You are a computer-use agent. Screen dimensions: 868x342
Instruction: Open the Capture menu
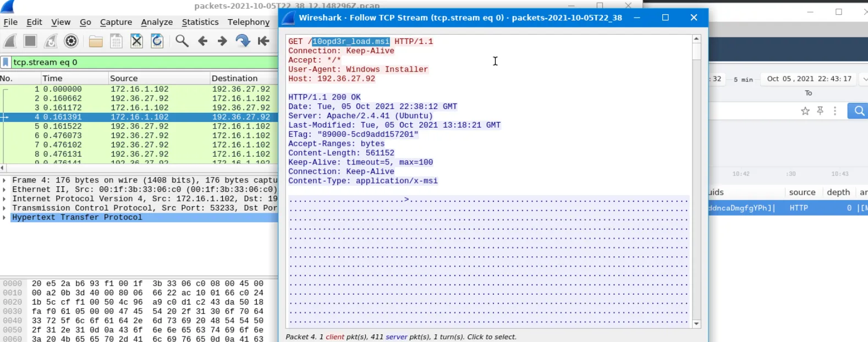(116, 22)
